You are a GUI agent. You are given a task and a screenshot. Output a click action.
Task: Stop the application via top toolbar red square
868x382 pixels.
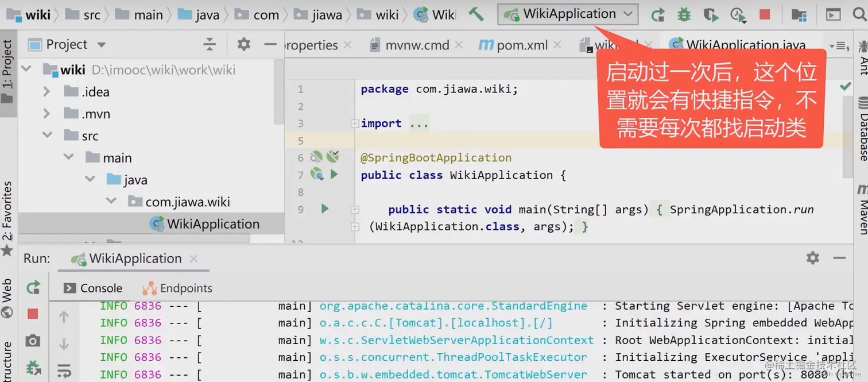(765, 15)
